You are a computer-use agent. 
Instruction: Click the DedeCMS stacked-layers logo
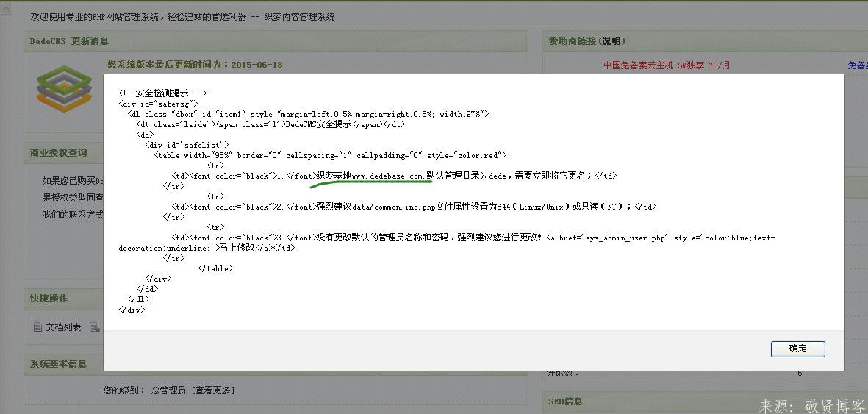click(64, 89)
